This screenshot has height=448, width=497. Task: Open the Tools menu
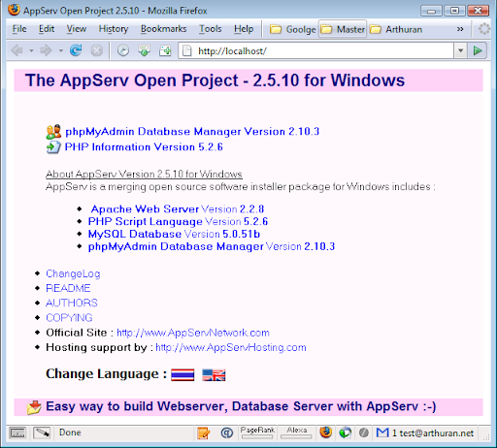pos(210,29)
